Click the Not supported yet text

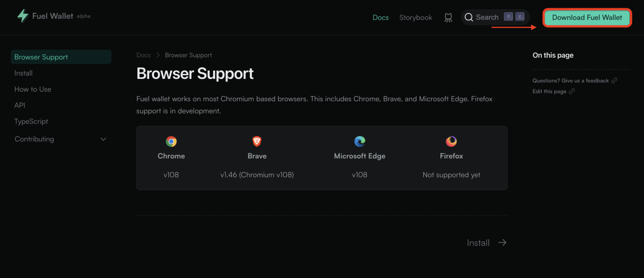click(452, 175)
